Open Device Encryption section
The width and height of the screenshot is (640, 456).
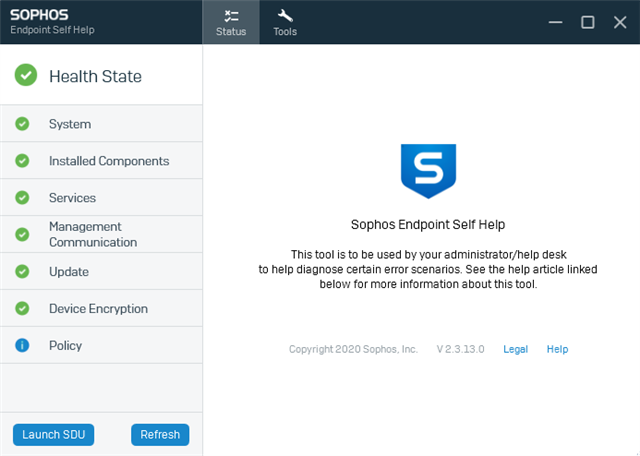point(101,308)
